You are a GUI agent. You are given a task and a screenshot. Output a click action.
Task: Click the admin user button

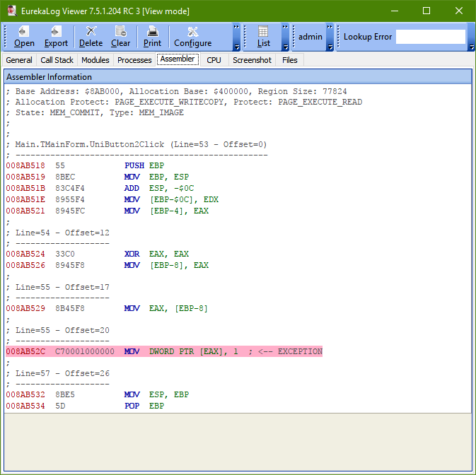click(310, 37)
